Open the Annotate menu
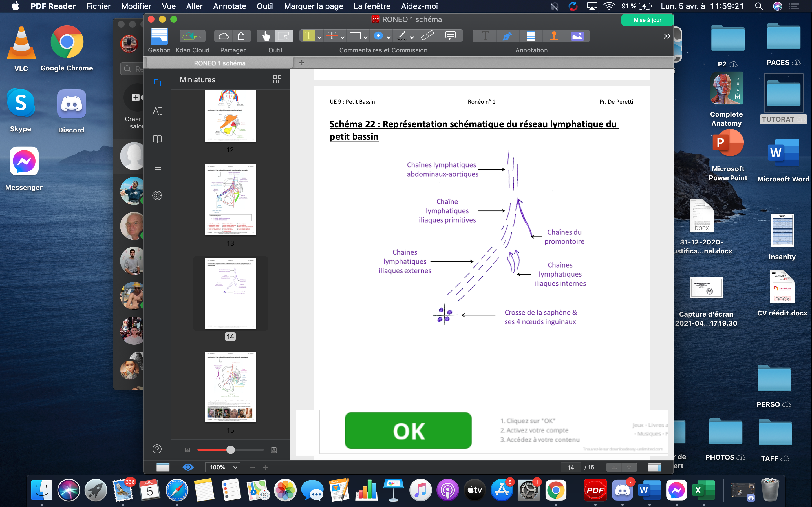The width and height of the screenshot is (812, 507). pos(229,6)
